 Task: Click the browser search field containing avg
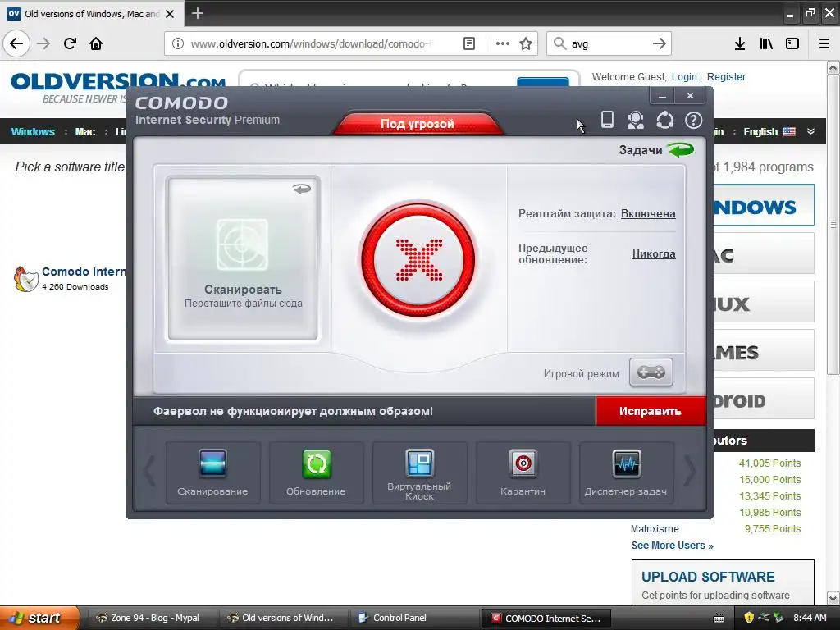coord(609,44)
